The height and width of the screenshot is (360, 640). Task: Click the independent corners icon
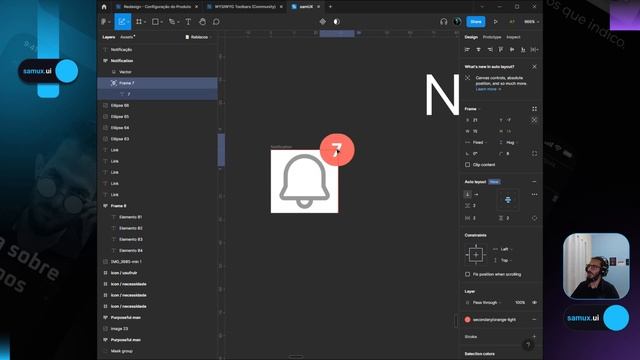(534, 153)
